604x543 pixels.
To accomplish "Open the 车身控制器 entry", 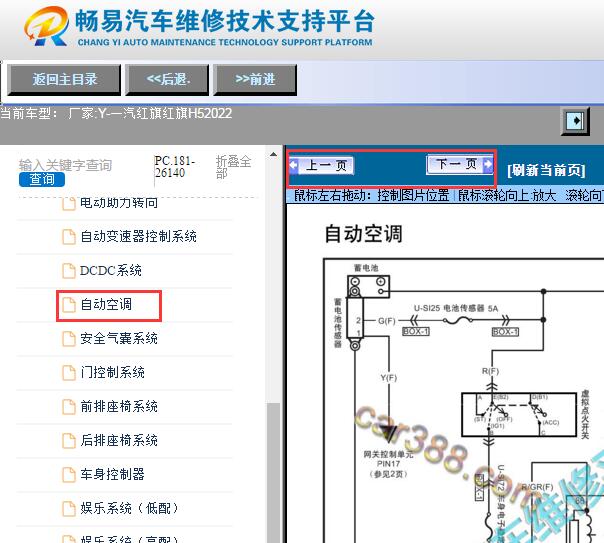I will [x=112, y=474].
